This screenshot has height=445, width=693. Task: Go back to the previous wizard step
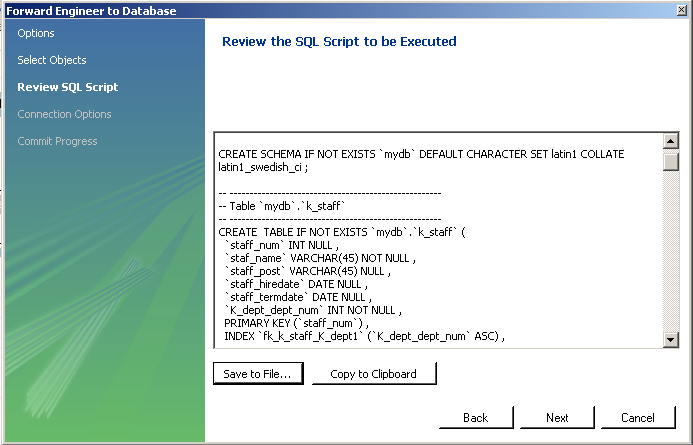tap(476, 418)
